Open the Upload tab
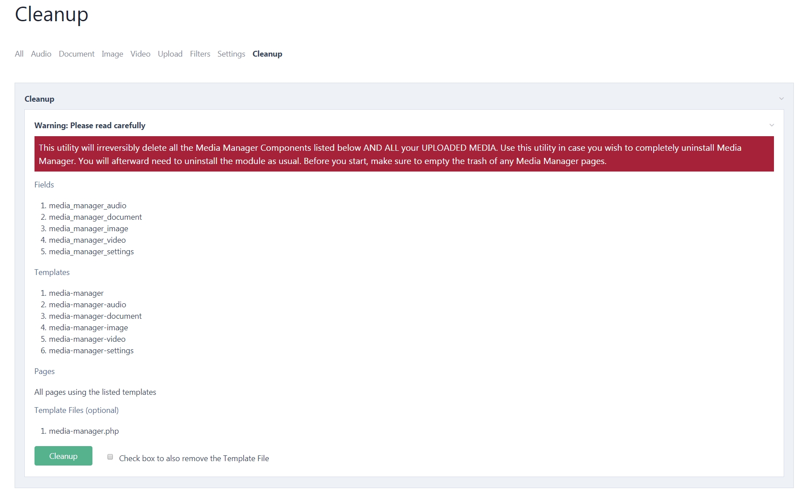The height and width of the screenshot is (504, 812). (170, 54)
